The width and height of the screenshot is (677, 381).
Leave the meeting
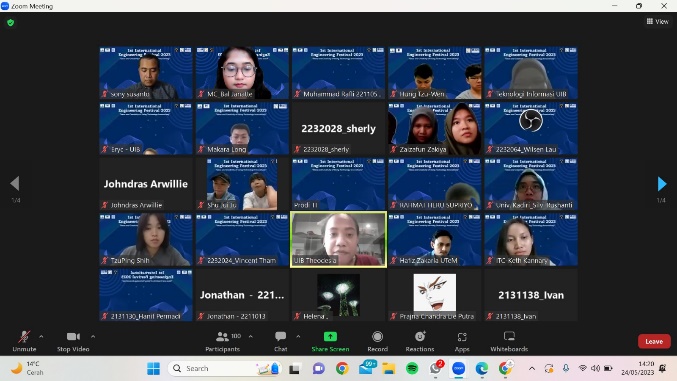click(x=654, y=341)
